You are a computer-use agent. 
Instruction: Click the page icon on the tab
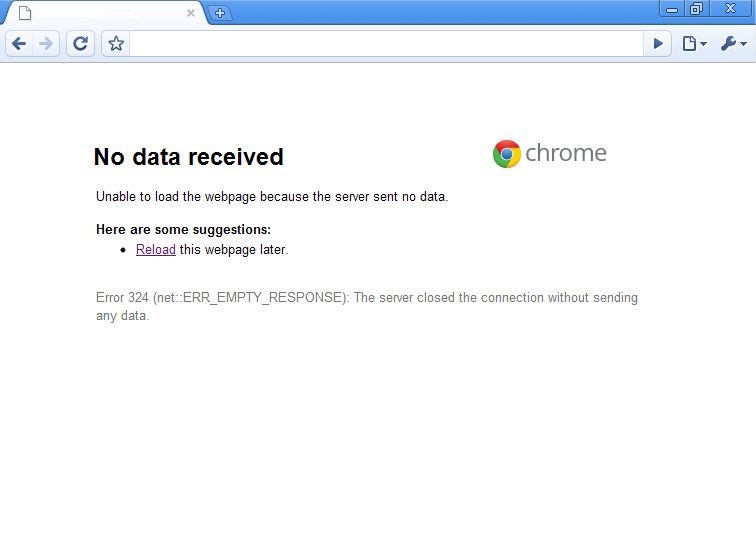25,13
